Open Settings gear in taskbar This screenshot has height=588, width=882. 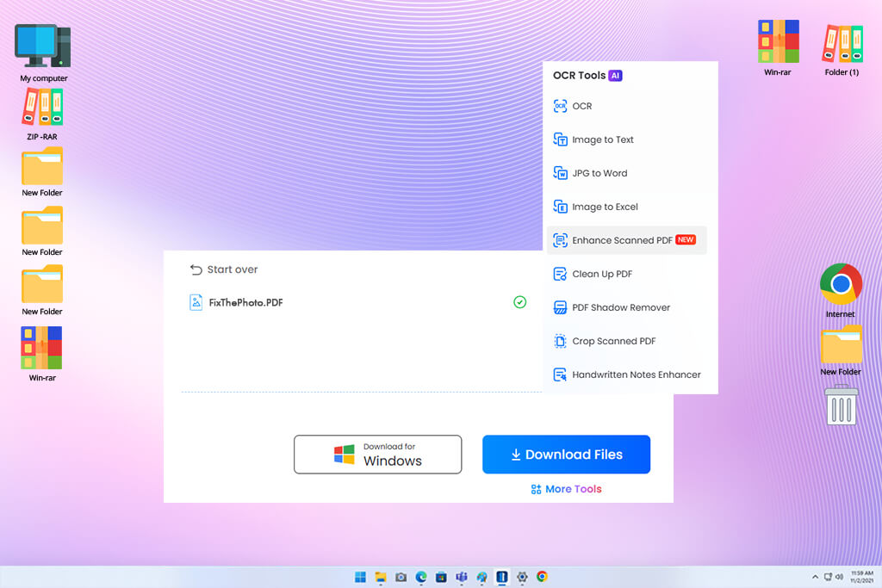tap(522, 577)
